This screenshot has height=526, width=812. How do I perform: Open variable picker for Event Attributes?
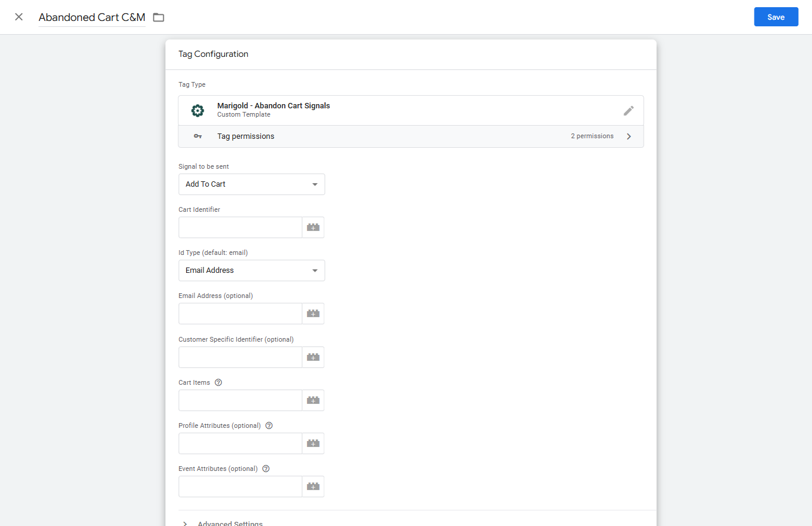[313, 487]
